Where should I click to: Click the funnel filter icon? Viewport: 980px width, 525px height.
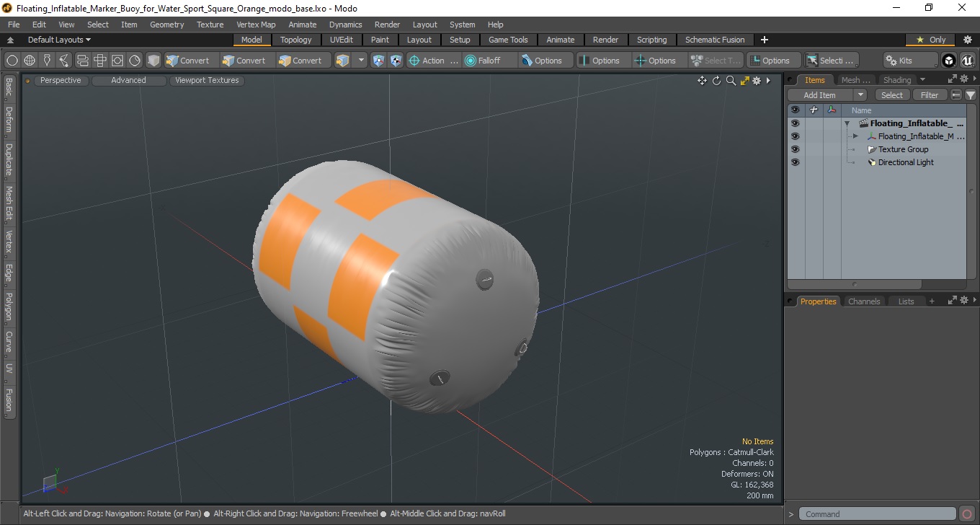coord(971,95)
